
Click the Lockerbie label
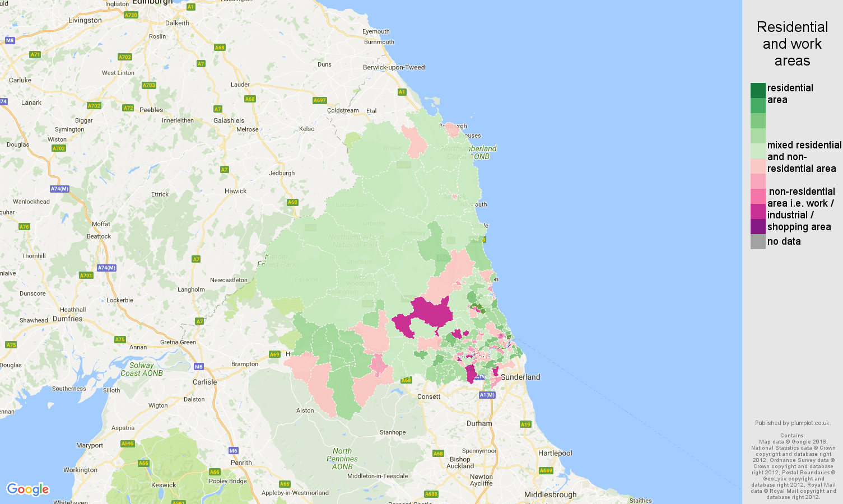click(120, 300)
